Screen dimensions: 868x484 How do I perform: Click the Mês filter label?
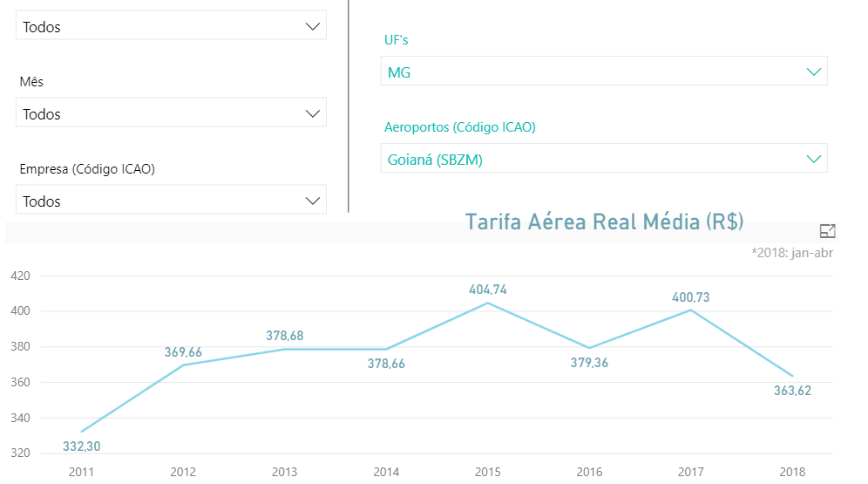pyautogui.click(x=31, y=82)
